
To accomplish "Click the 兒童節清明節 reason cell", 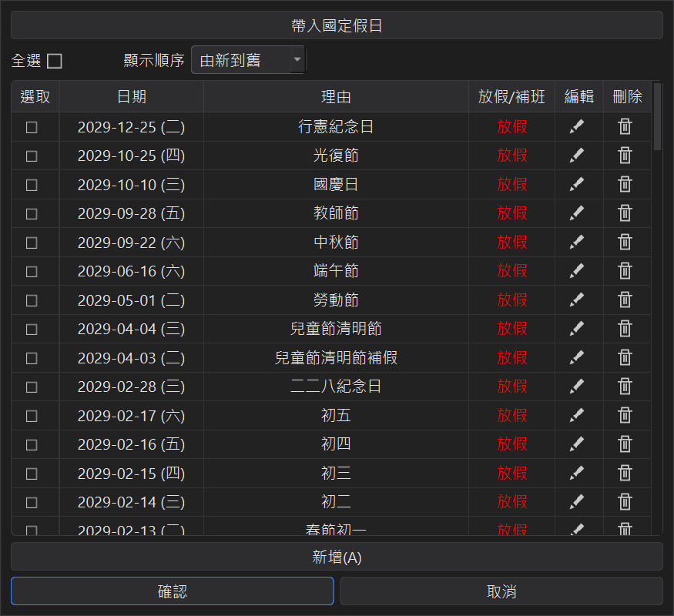I will point(336,329).
